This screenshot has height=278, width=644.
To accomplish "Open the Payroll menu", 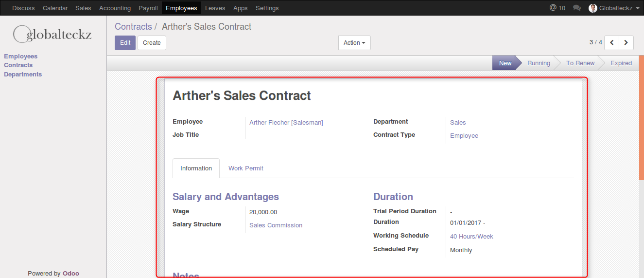I will click(148, 8).
